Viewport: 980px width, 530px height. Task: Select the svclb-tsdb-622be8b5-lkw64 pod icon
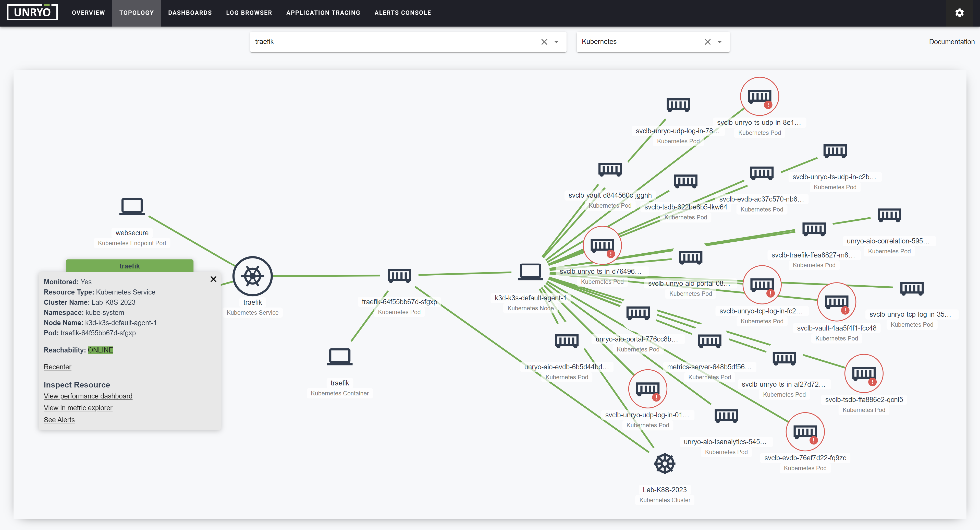pos(685,181)
